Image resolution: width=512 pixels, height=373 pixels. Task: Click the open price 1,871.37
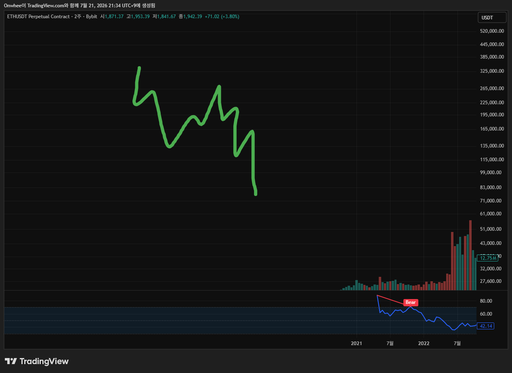coord(114,16)
